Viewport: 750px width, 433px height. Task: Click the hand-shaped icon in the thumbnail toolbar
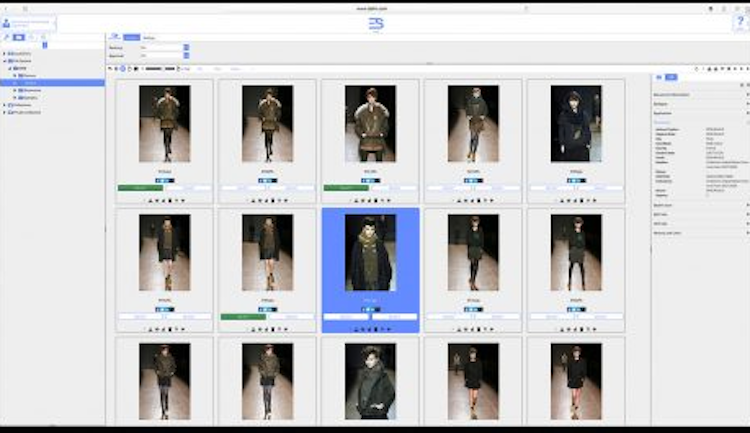coord(130,69)
